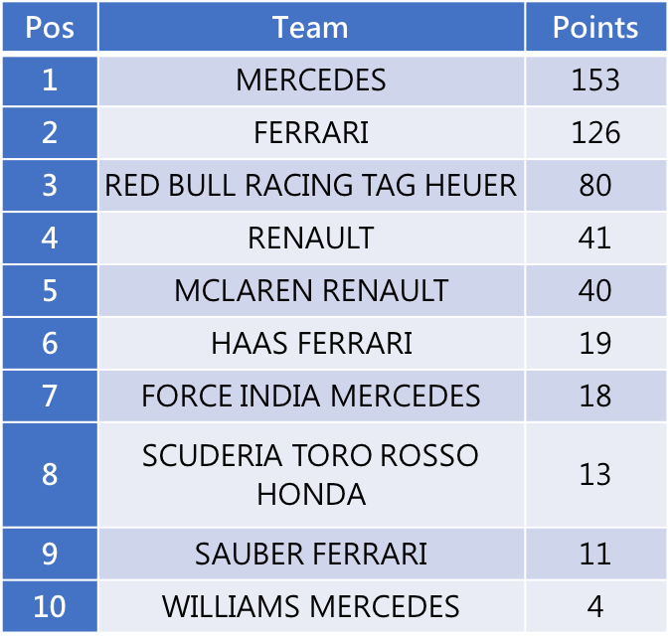This screenshot has width=672, height=640.
Task: Click the Points column header
Action: (595, 27)
